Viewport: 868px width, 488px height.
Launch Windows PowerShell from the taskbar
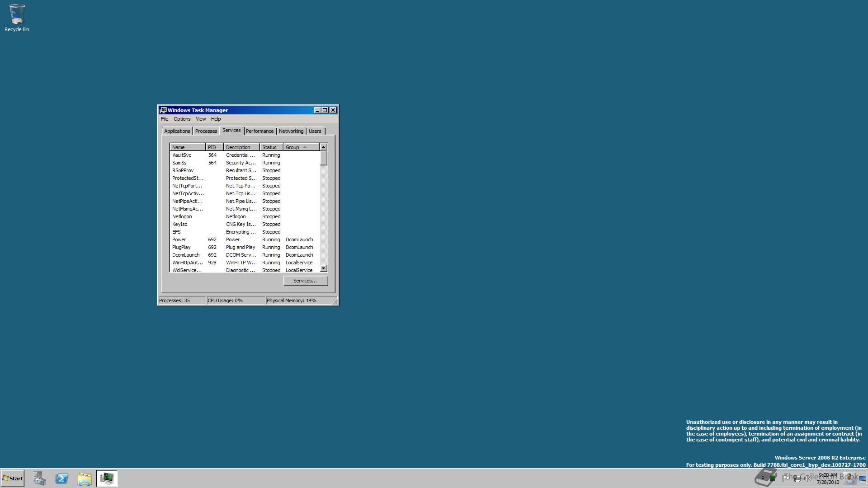[62, 478]
